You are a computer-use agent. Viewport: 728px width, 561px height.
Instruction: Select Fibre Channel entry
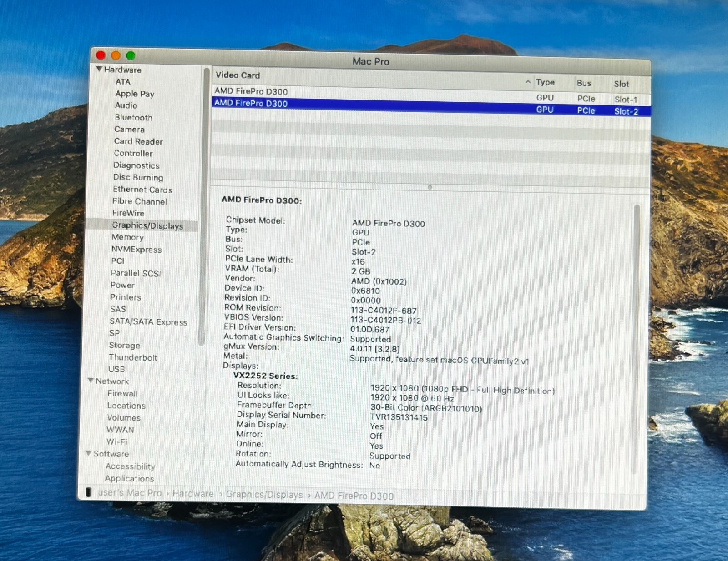pos(140,201)
